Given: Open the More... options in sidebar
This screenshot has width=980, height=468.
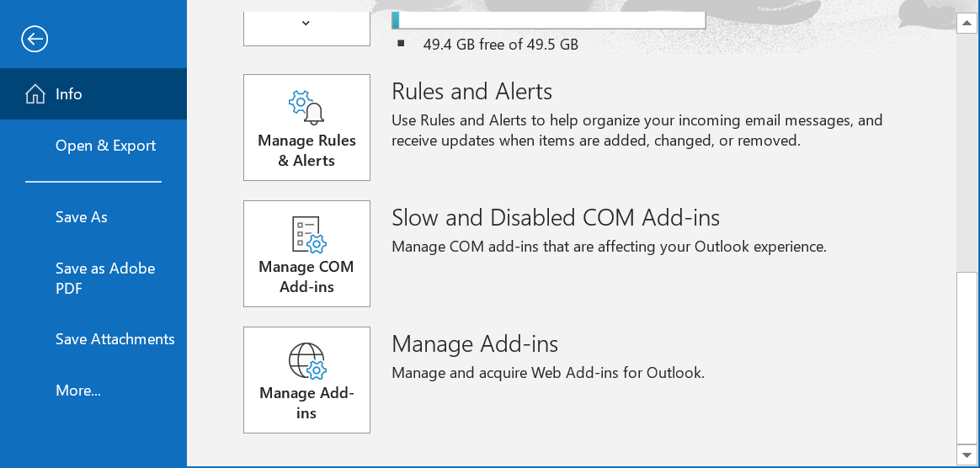Looking at the screenshot, I should click(78, 391).
